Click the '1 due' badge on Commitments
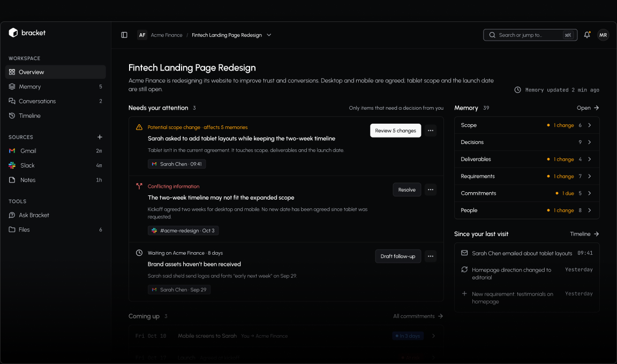The height and width of the screenshot is (364, 617). coord(565,193)
